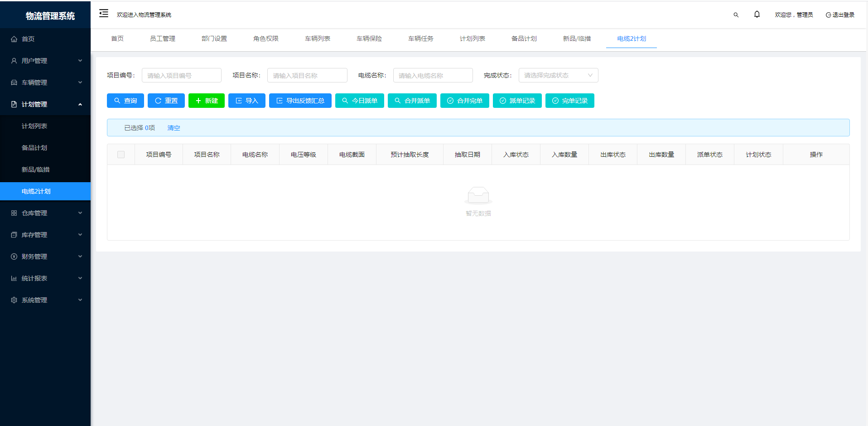This screenshot has width=868, height=426.
Task: Click the grid icon beside 仓库管理
Action: [14, 213]
